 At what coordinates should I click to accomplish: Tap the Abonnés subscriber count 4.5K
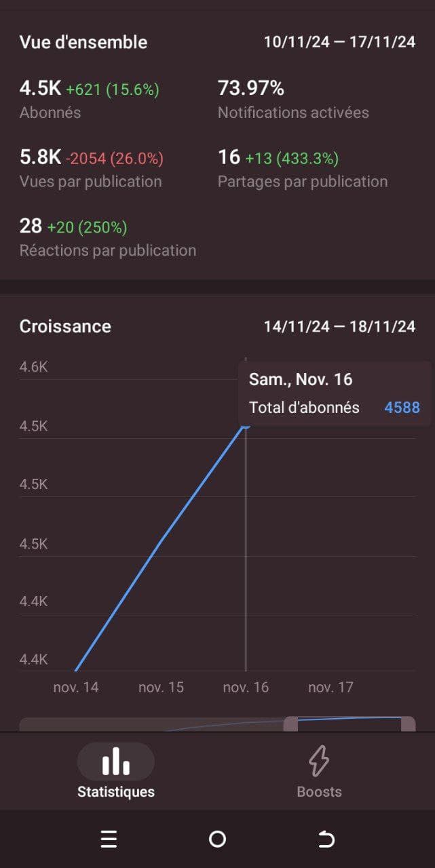[x=38, y=87]
